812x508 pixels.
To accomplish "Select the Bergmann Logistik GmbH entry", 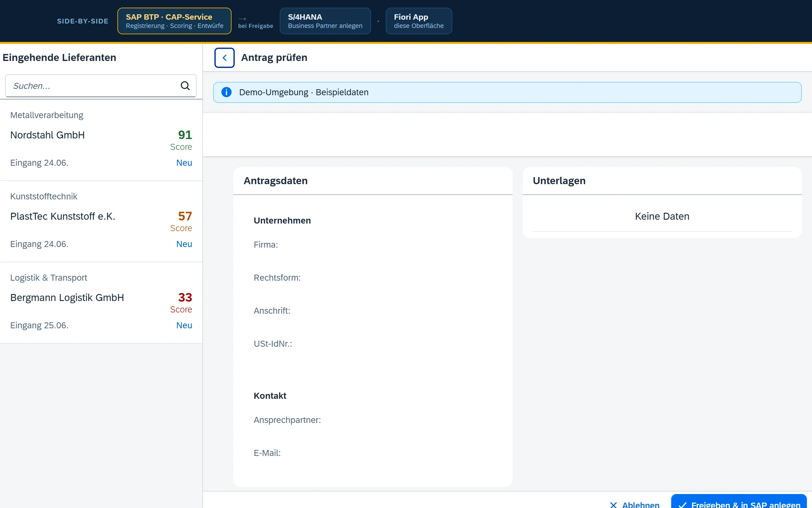I will (x=101, y=303).
